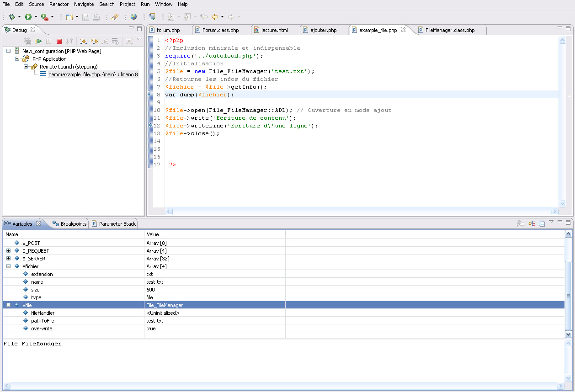Screen dimensions: 575x392
Task: Open the Refactor menu
Action: point(59,4)
